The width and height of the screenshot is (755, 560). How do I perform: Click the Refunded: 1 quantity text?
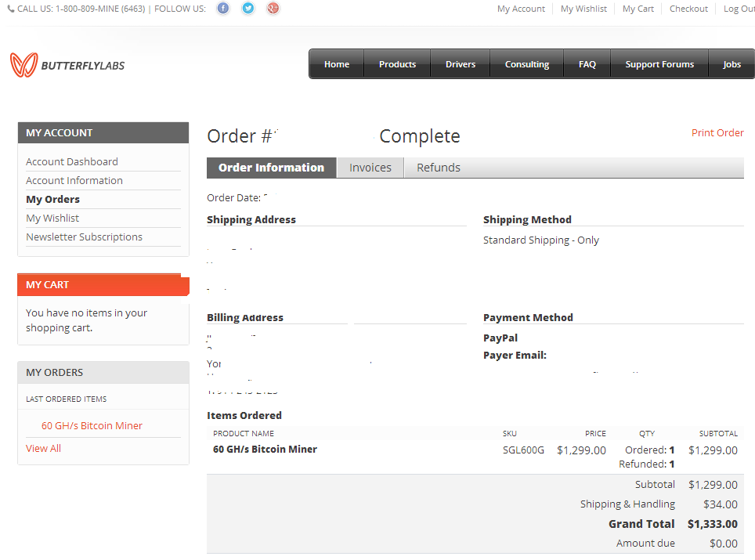[647, 464]
